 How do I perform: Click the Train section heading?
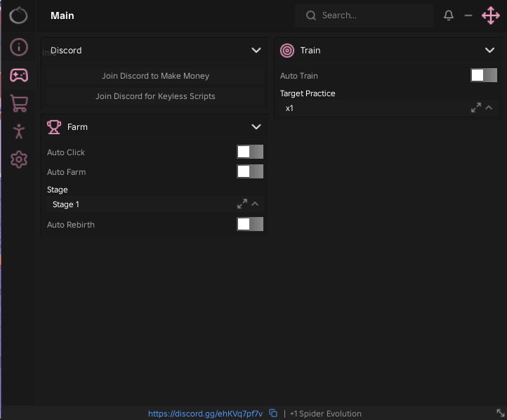310,51
